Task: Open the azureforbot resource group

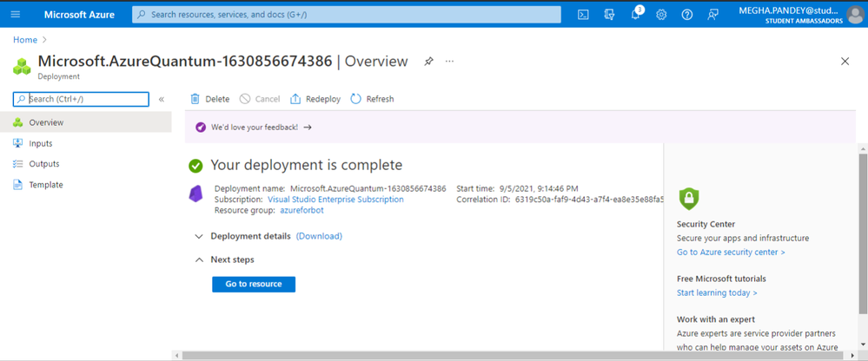Action: 301,210
